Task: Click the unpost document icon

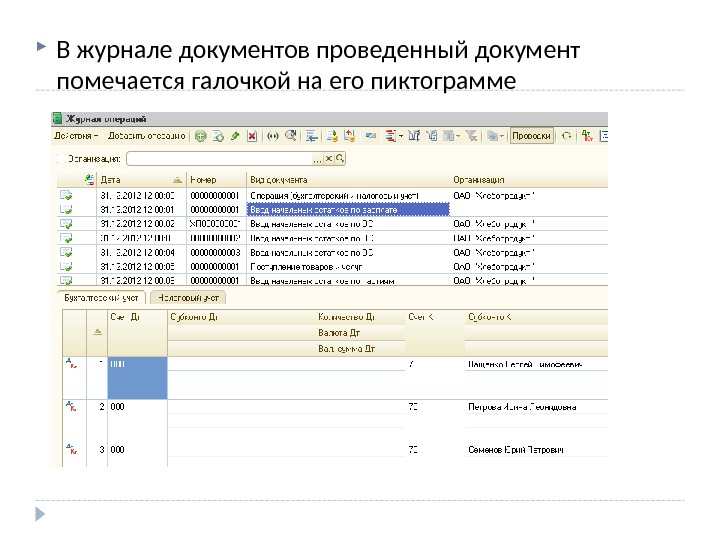Action: [350, 136]
